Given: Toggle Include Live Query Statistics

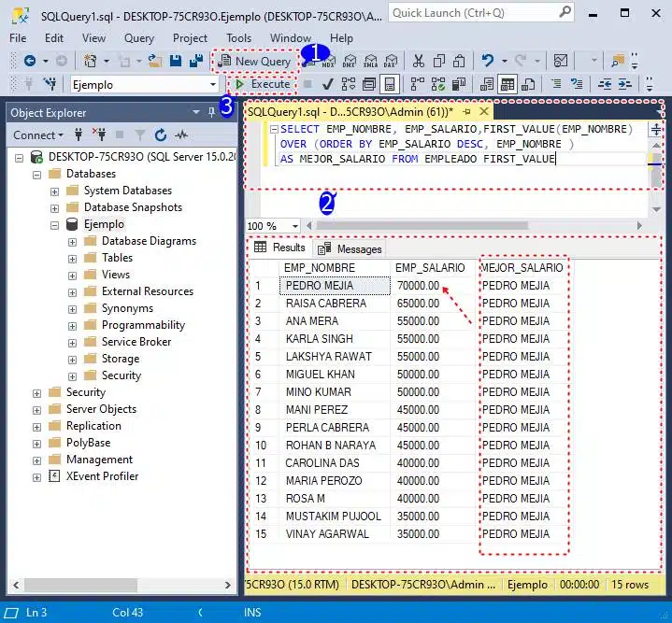Looking at the screenshot, I should click(x=438, y=84).
